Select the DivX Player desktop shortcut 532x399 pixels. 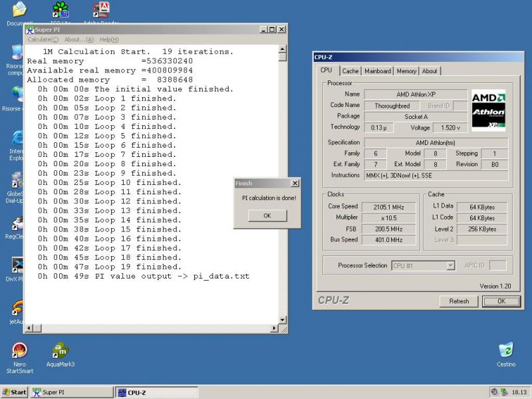(x=18, y=265)
